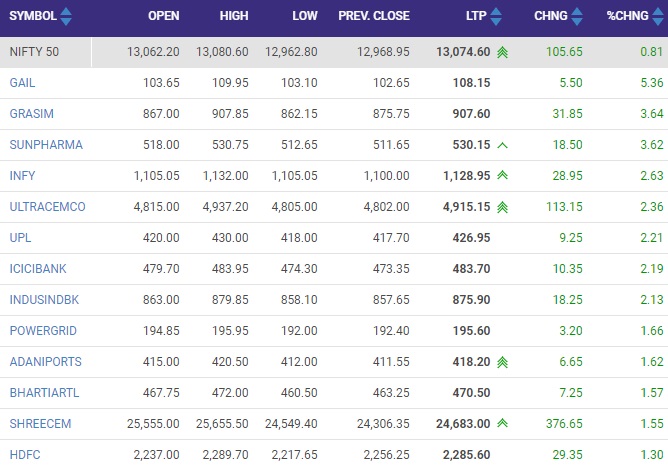Sort by LTP using sort arrows
The width and height of the screenshot is (668, 466).
[496, 16]
